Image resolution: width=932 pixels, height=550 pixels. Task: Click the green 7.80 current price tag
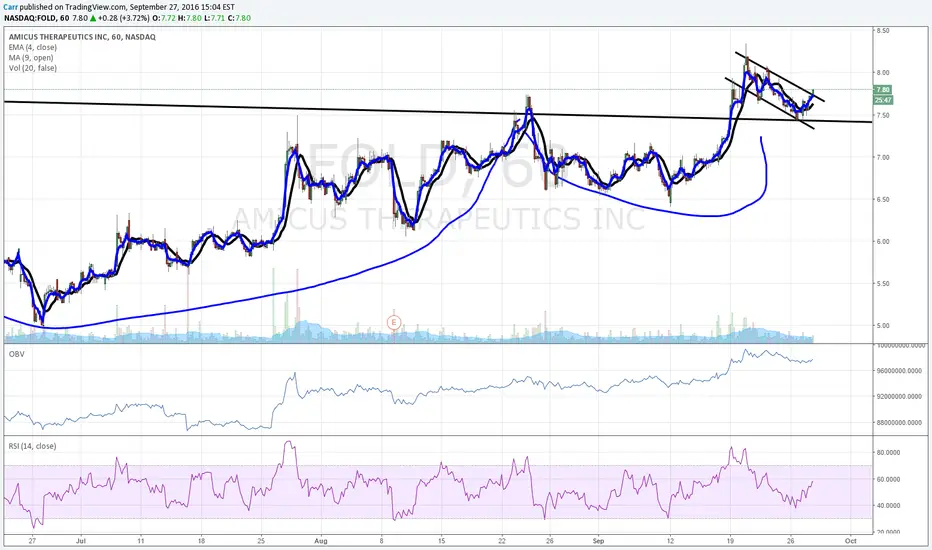point(883,90)
